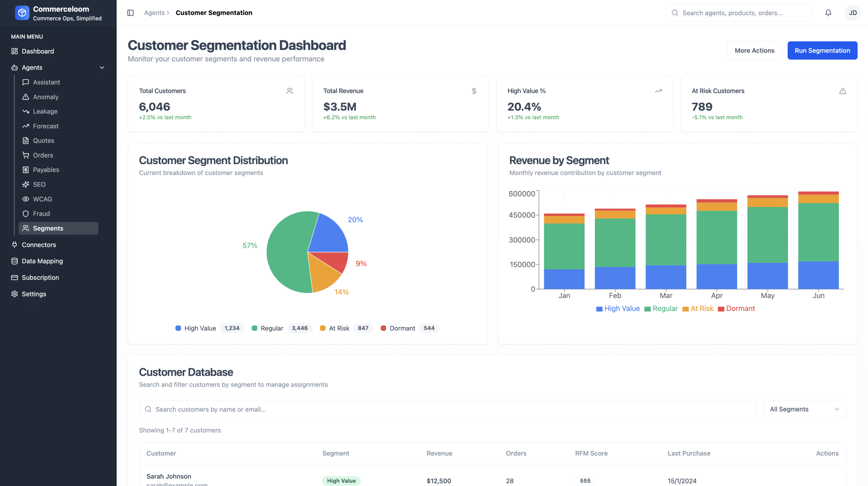Open the All Segments filter dropdown
The height and width of the screenshot is (486, 868).
coord(805,409)
